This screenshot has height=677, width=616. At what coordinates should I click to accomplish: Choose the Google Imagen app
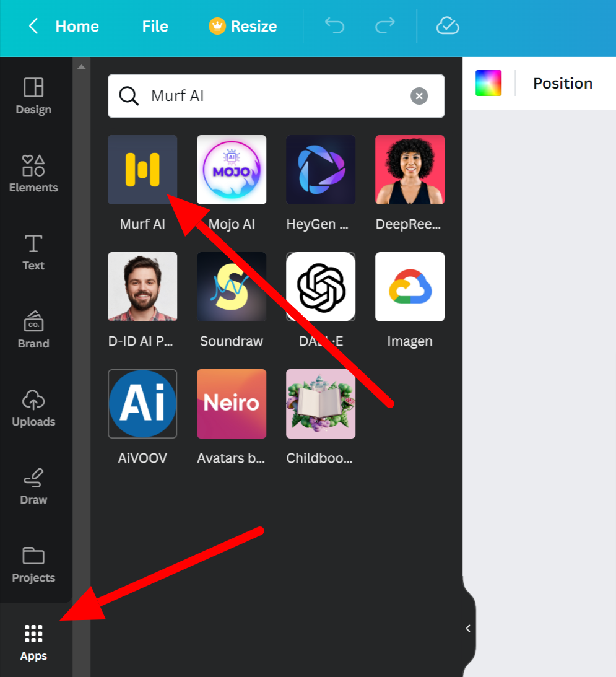(x=410, y=287)
